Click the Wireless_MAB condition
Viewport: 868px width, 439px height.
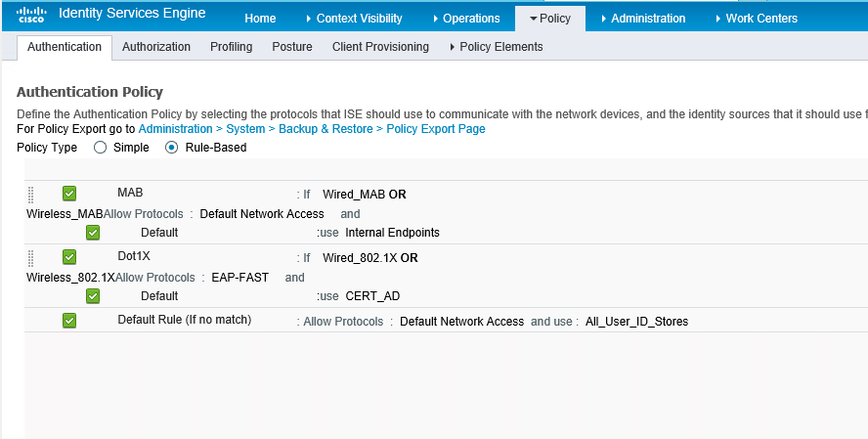click(65, 214)
